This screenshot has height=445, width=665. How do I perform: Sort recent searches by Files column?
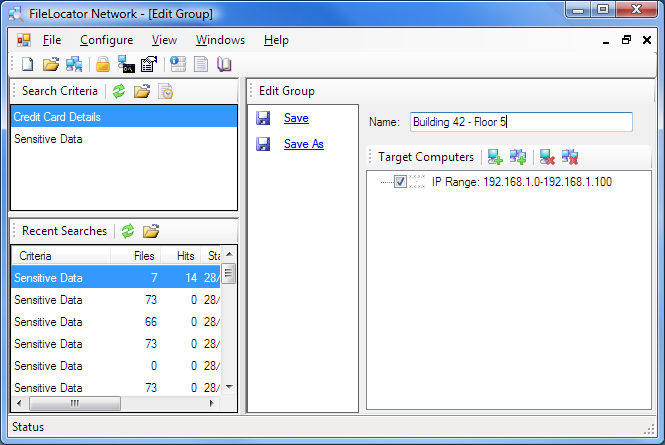136,256
